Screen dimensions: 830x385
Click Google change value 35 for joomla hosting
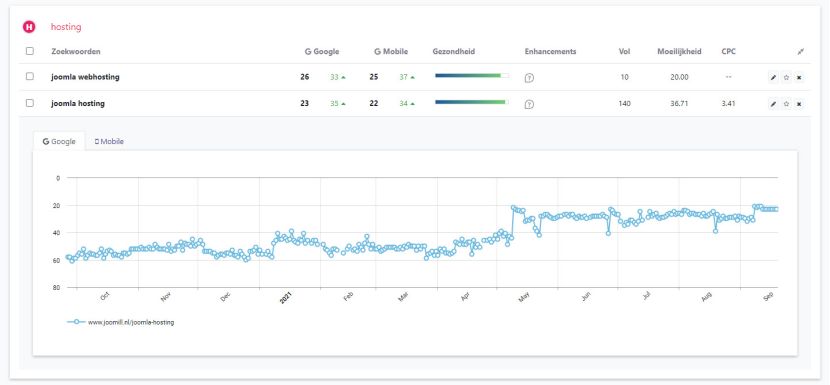pos(334,104)
